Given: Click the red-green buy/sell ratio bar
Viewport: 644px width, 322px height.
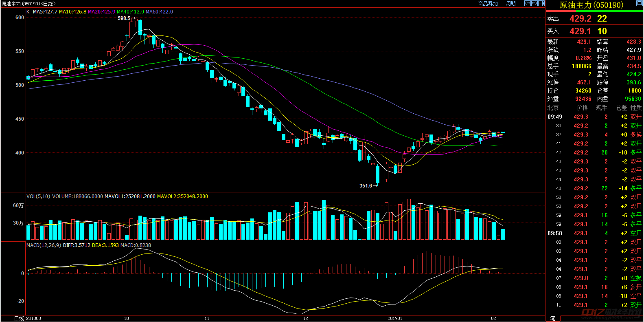Looking at the screenshot, I should tap(594, 11).
